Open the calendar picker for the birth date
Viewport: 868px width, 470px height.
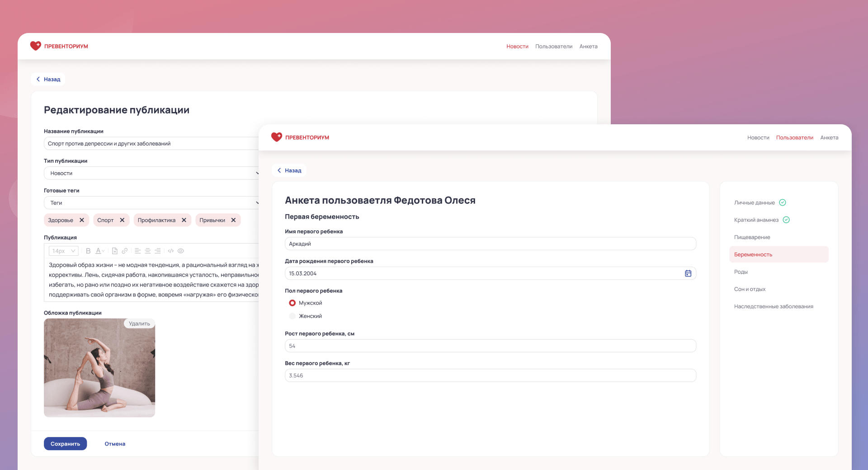(688, 273)
